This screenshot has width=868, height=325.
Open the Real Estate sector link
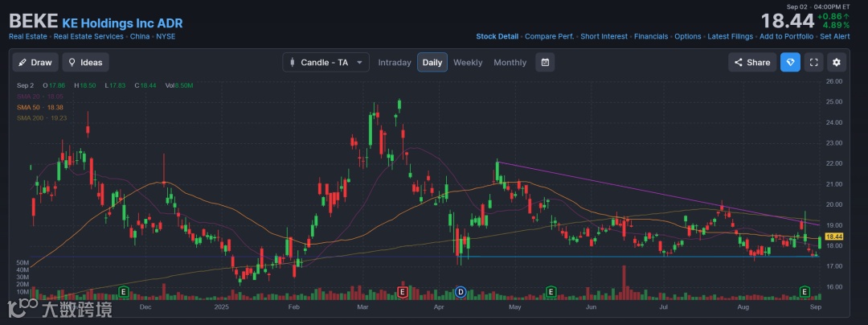[x=27, y=36]
